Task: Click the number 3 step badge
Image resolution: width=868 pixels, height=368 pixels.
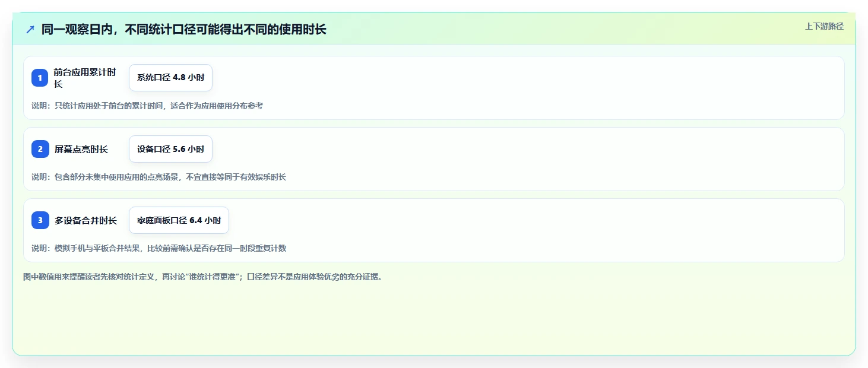Action: click(40, 220)
